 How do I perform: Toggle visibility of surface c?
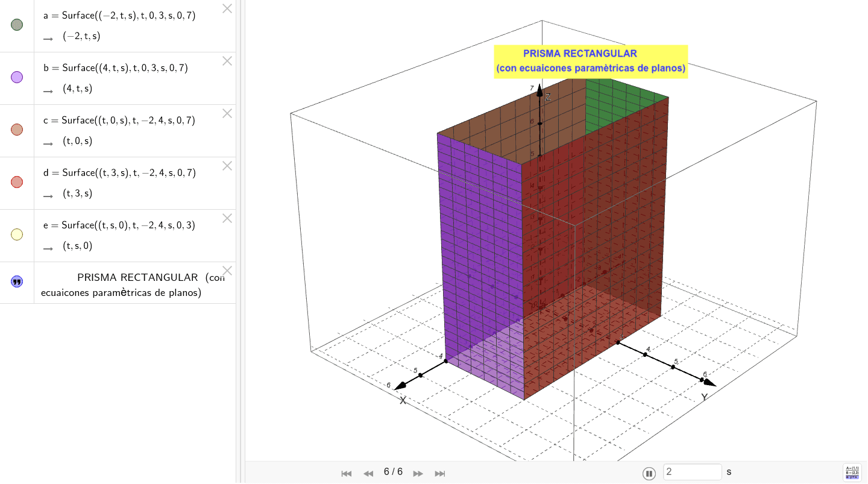click(x=16, y=129)
